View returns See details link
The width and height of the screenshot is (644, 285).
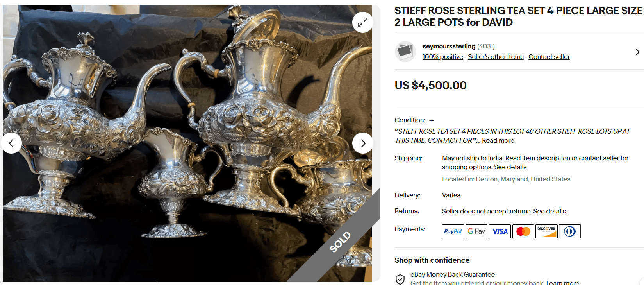click(549, 211)
